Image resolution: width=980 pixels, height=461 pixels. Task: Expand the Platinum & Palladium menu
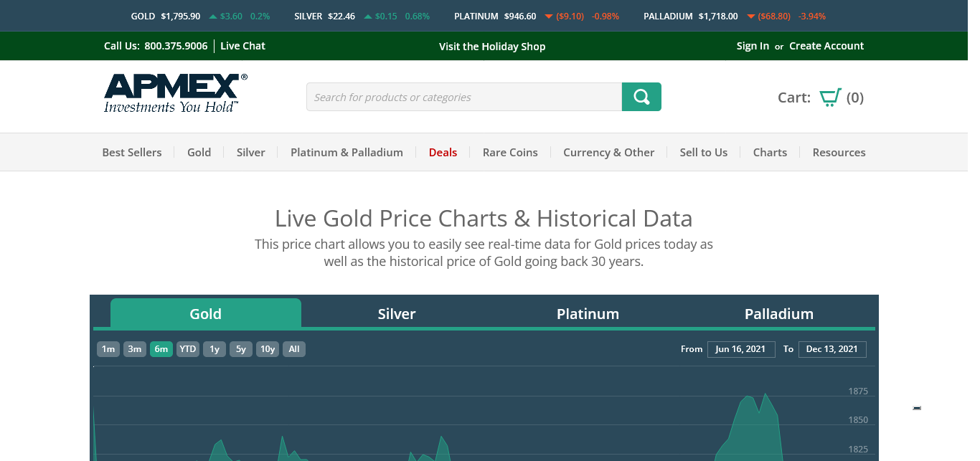[347, 152]
